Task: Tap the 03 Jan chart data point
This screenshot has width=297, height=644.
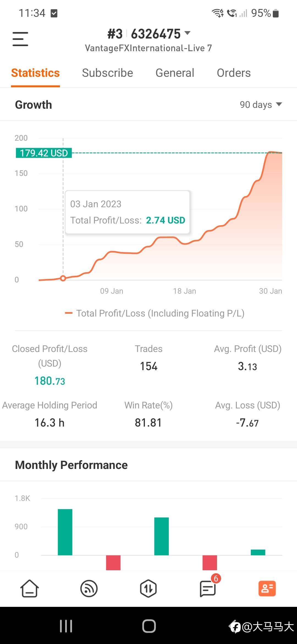Action: tap(63, 278)
